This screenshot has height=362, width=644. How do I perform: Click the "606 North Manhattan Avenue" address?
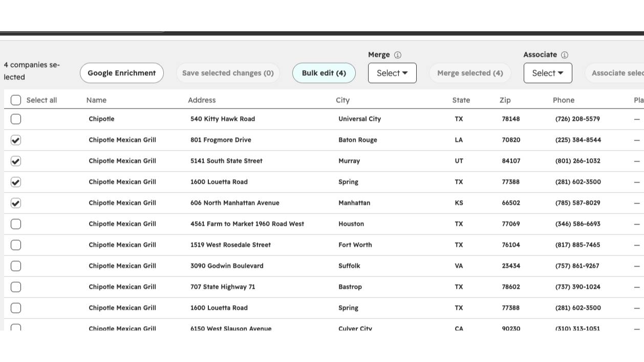click(235, 203)
